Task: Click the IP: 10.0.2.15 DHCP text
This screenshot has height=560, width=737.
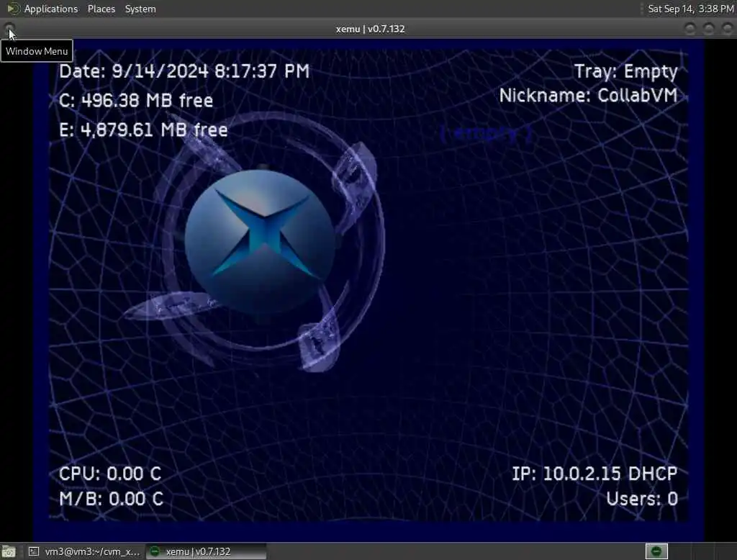Action: pyautogui.click(x=594, y=474)
